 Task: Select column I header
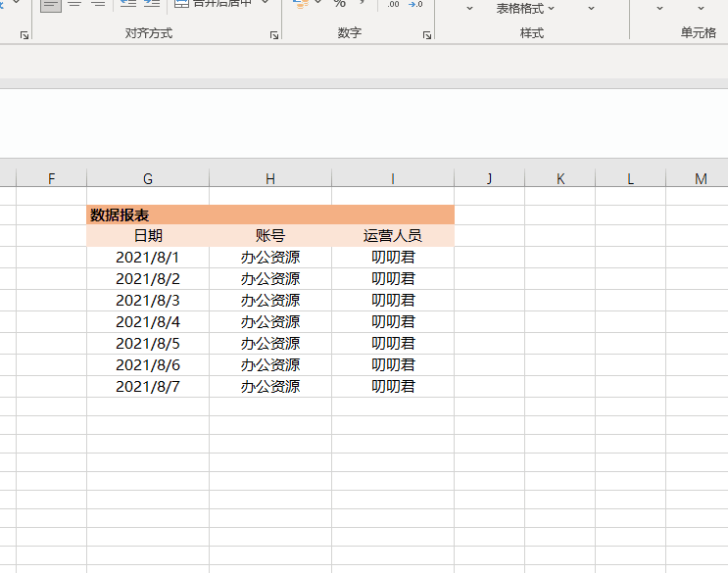(x=393, y=178)
